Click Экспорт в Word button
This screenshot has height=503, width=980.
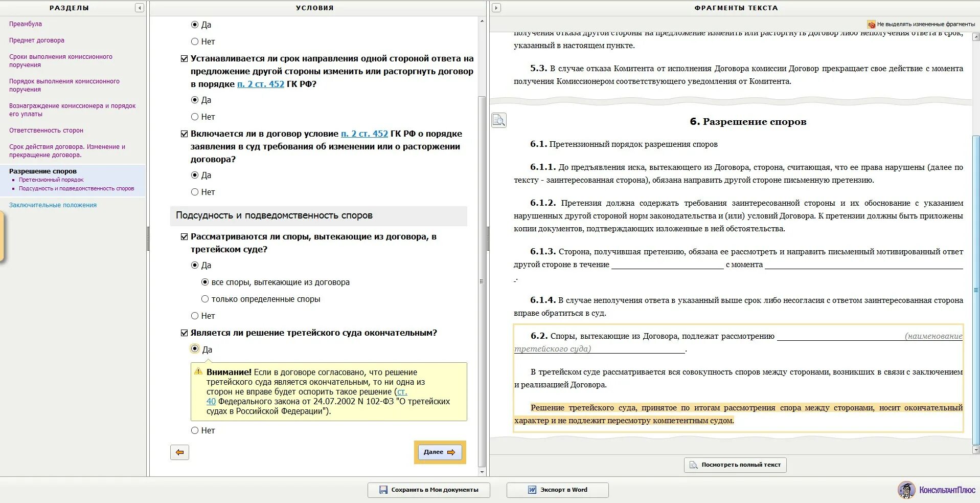557,490
